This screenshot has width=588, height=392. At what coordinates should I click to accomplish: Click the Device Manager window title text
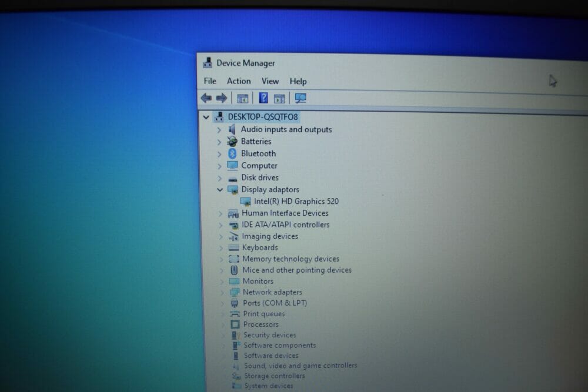[x=246, y=63]
